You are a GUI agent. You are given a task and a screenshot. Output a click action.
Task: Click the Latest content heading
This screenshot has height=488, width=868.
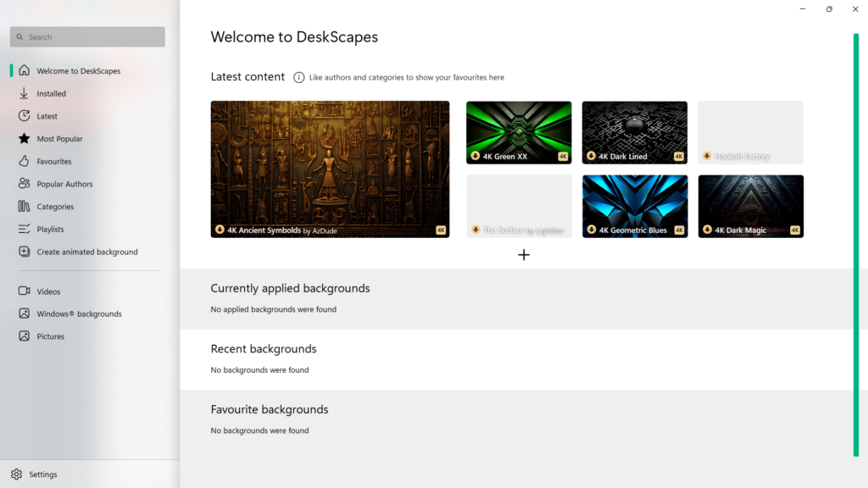248,77
